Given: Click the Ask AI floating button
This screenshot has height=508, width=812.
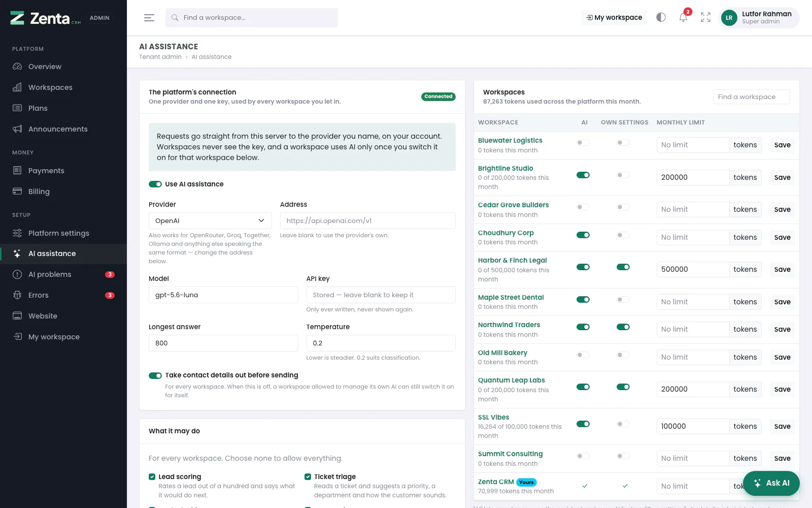Looking at the screenshot, I should pos(771,483).
